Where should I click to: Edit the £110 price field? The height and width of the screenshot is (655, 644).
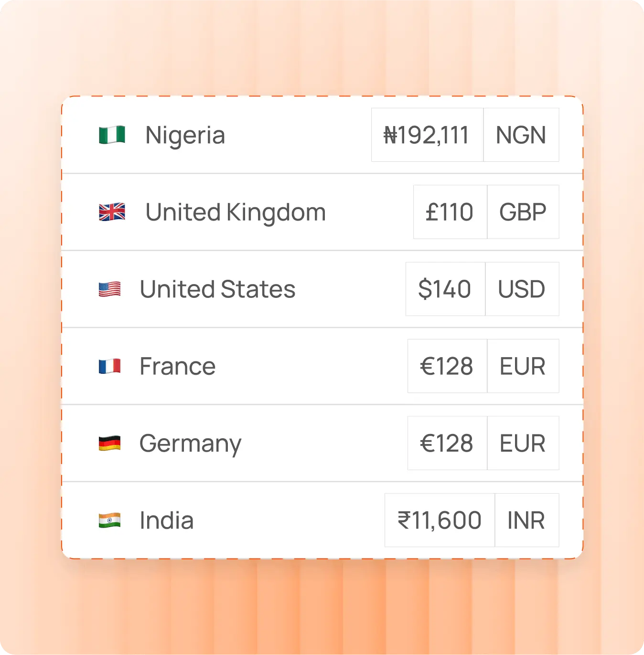[x=450, y=212]
